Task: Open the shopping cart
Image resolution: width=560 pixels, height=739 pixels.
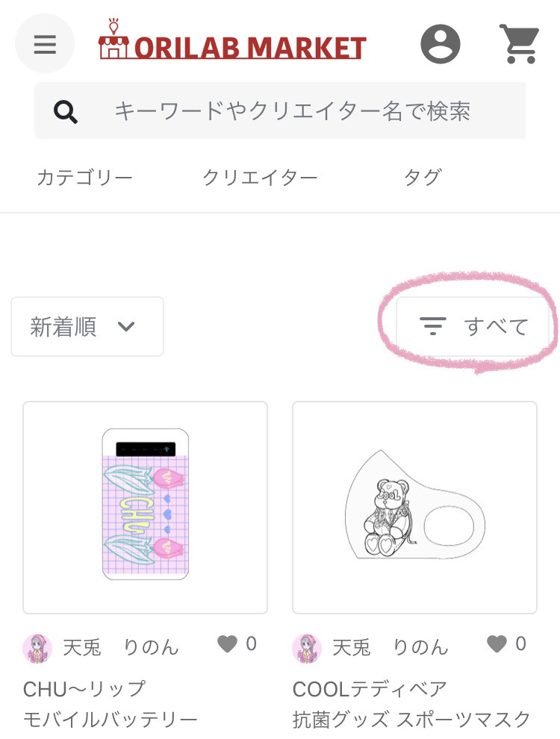Action: point(518,44)
